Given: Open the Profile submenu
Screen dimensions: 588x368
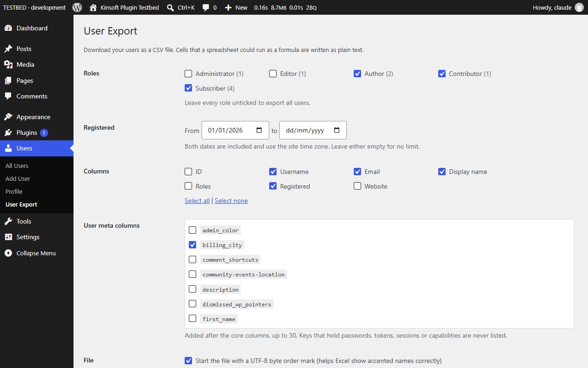Looking at the screenshot, I should (x=14, y=191).
